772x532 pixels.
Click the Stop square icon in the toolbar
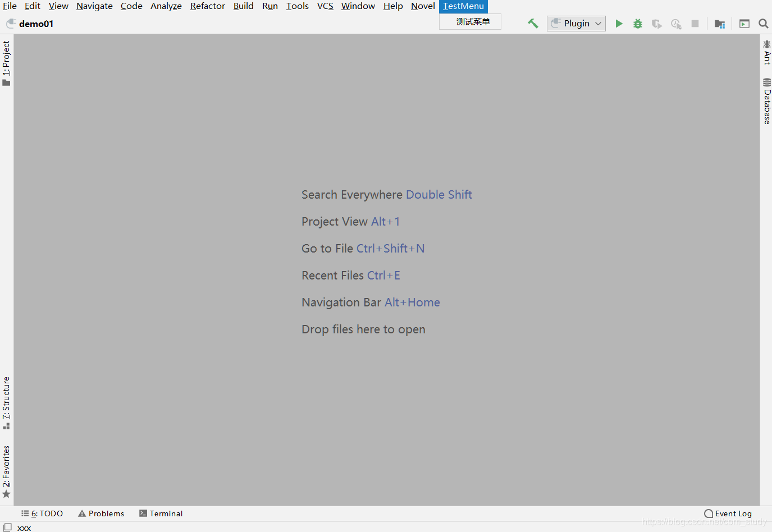point(695,24)
